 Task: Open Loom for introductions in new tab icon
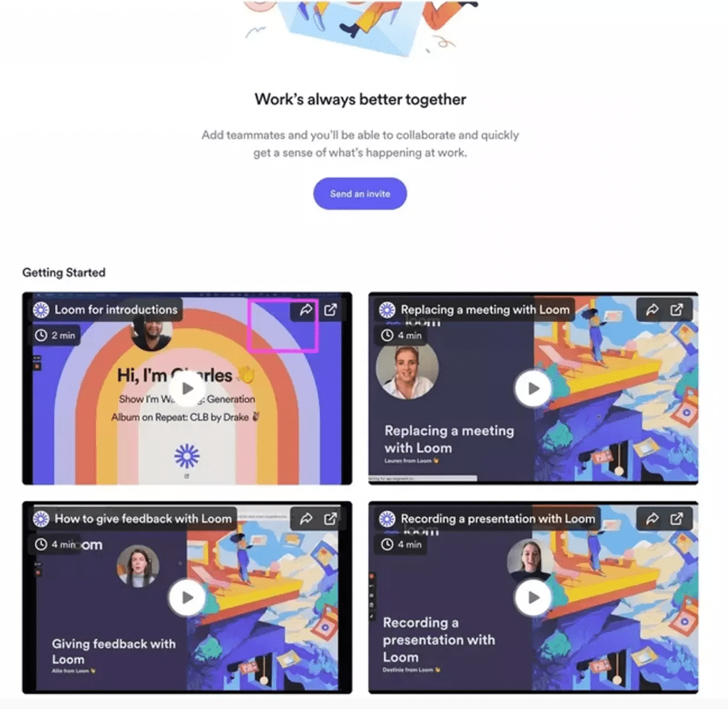(330, 310)
